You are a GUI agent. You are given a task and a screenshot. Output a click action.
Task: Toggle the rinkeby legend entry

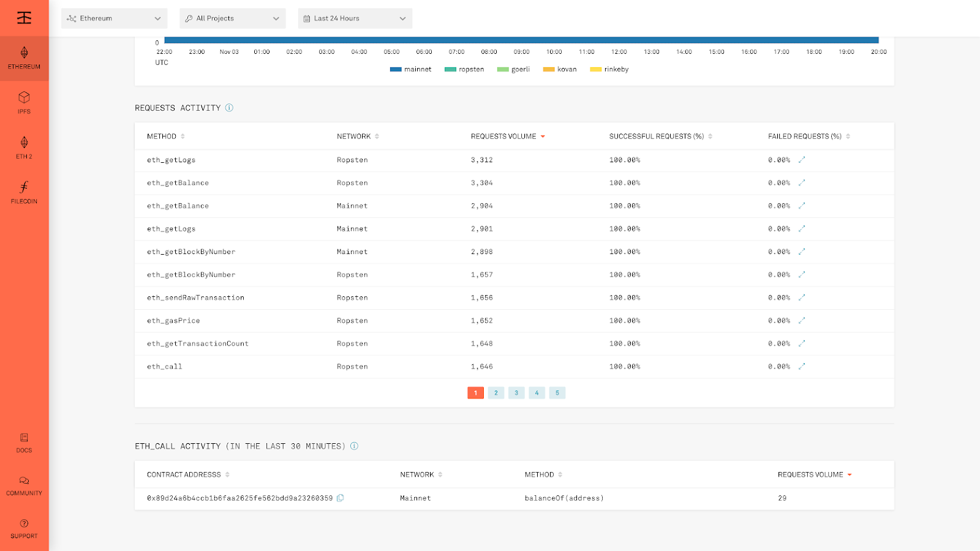609,69
